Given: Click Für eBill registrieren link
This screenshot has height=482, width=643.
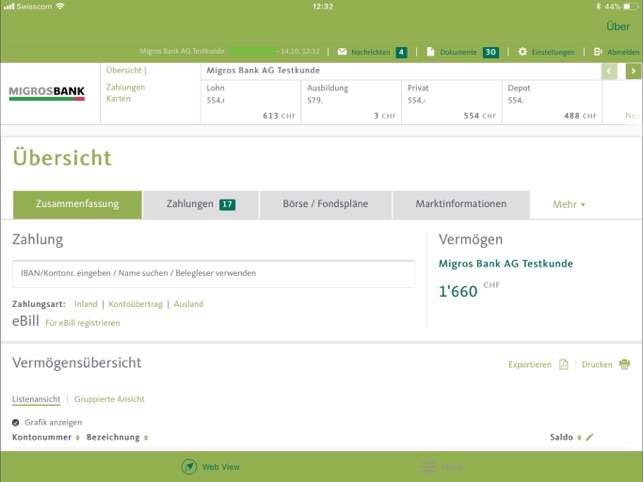Looking at the screenshot, I should click(82, 323).
